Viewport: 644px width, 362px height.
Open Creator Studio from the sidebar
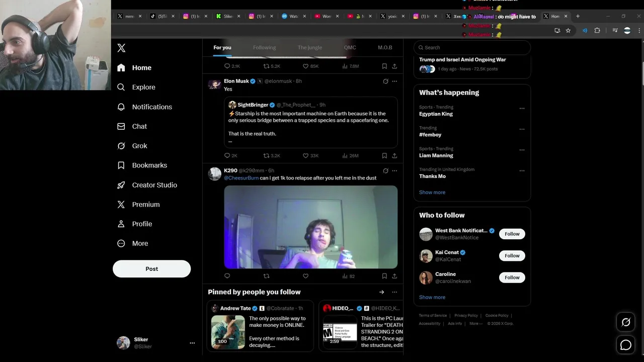tap(147, 185)
